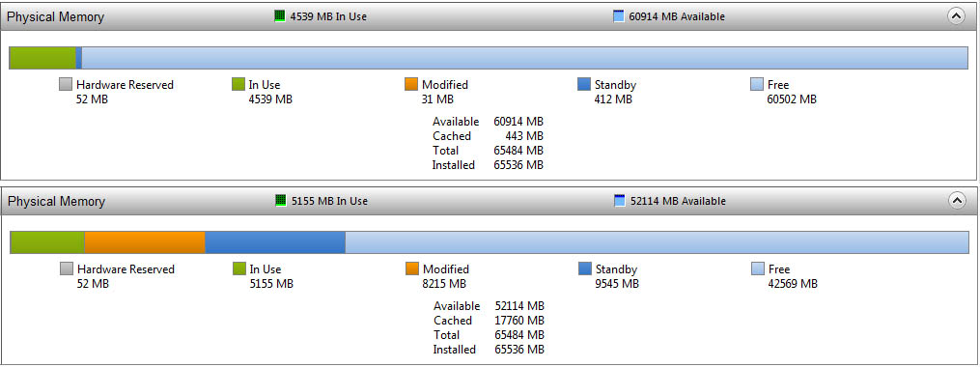
Task: Click the dark blue Standby segment in the lower memory bar
Action: [275, 242]
